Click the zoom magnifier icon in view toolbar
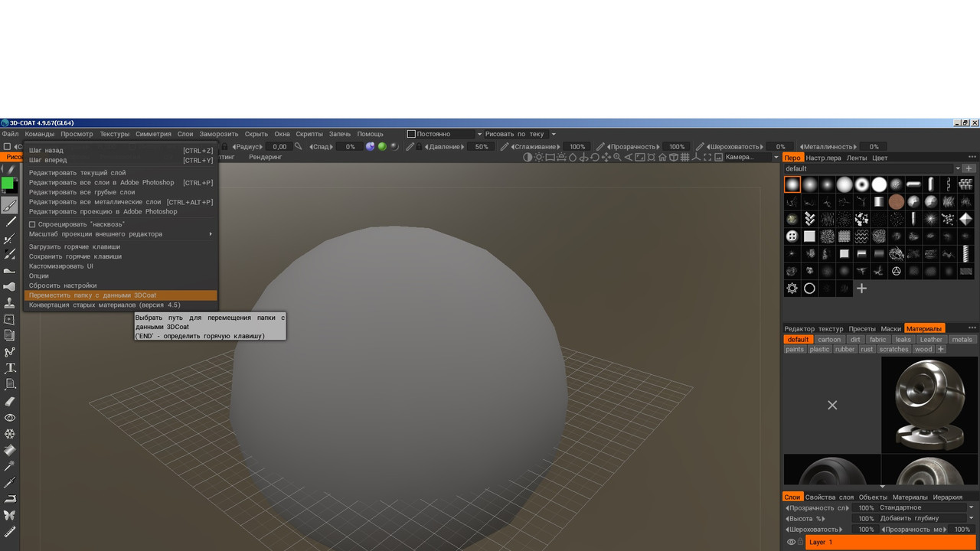The height and width of the screenshot is (551, 980). (617, 157)
